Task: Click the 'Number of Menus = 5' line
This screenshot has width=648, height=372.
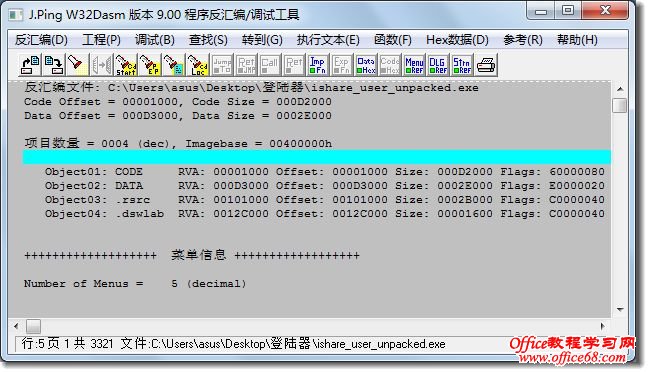Action: tap(135, 284)
